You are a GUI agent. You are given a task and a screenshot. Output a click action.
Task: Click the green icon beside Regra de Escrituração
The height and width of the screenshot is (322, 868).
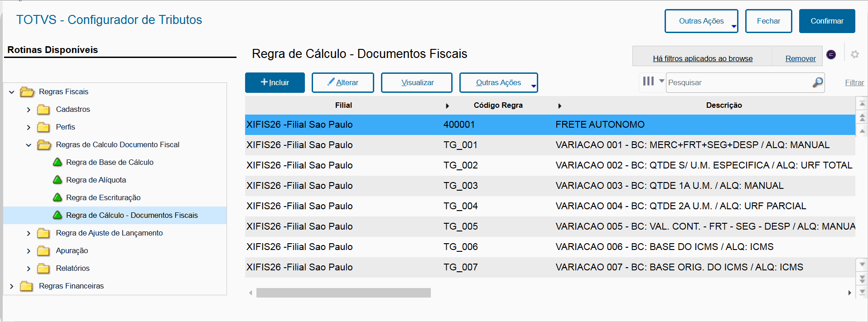[58, 197]
